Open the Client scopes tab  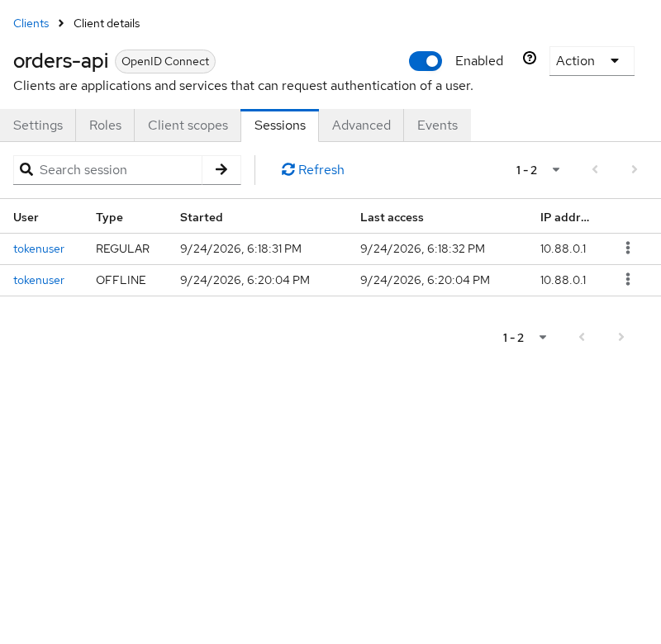188,125
